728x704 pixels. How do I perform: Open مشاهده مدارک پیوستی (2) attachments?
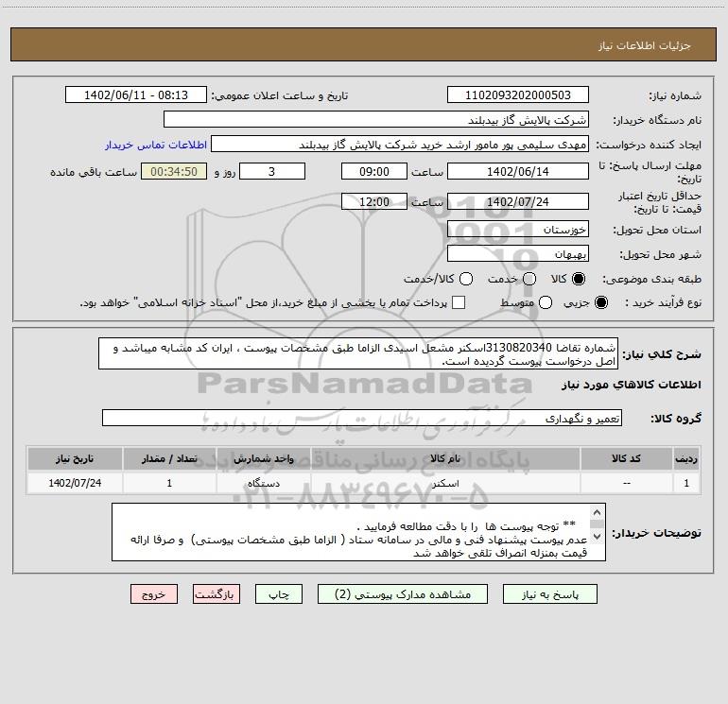[x=403, y=594]
